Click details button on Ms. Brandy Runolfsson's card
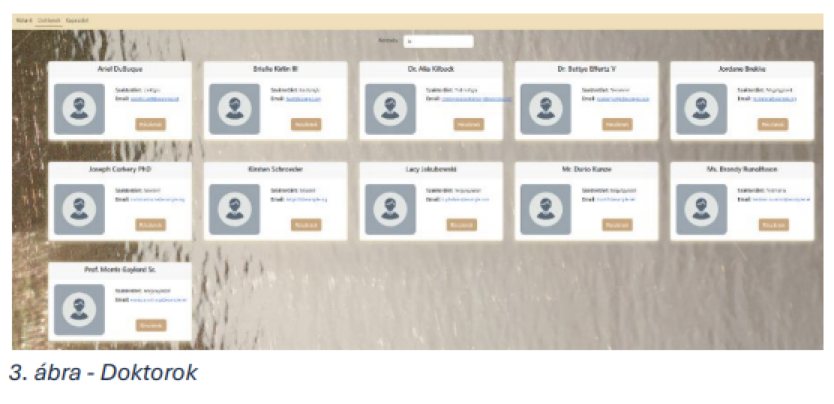Image resolution: width=834 pixels, height=404 pixels. [774, 225]
